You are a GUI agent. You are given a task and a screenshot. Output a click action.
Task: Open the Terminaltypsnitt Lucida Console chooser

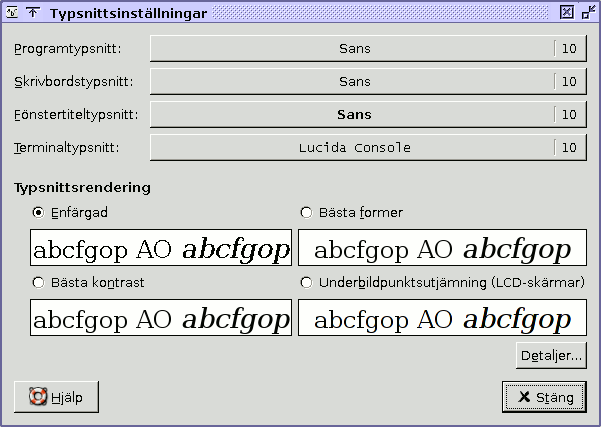368,148
